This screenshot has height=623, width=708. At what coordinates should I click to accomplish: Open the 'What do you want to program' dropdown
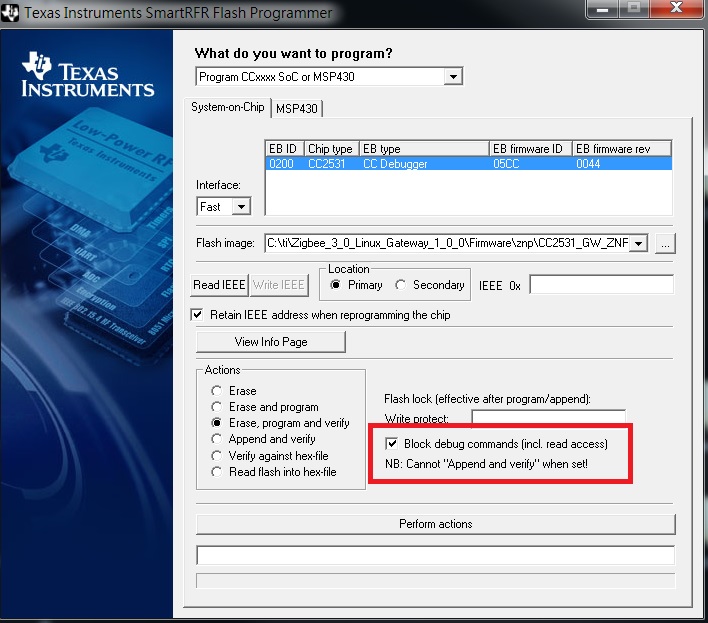(x=453, y=77)
